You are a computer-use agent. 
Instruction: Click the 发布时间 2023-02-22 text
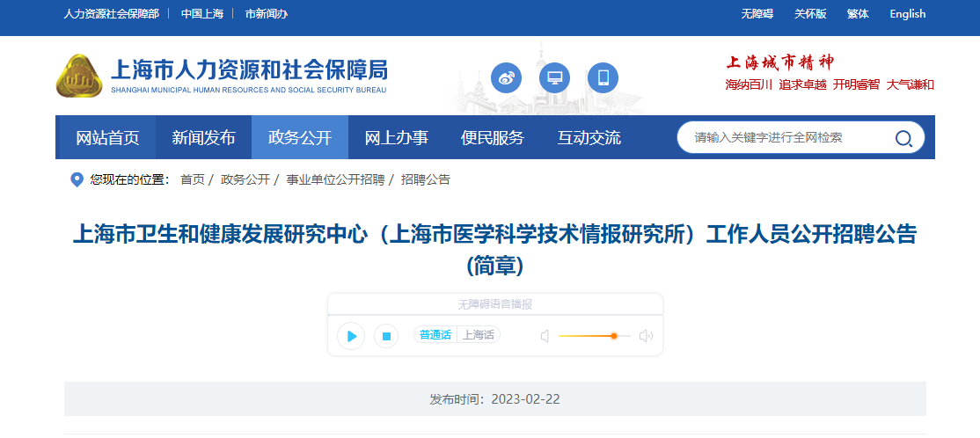tap(495, 399)
